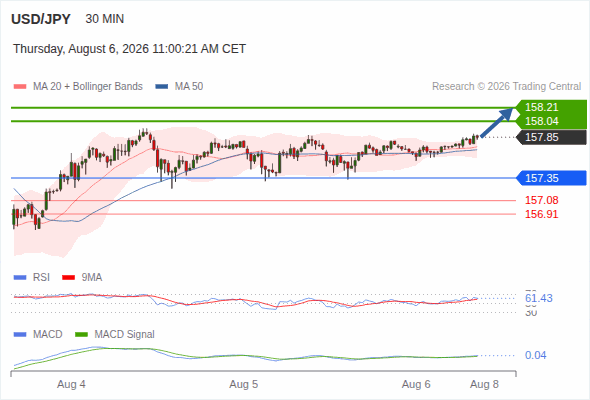Click the blue 157.35 pivot label
The image size is (590, 400).
coord(552,178)
